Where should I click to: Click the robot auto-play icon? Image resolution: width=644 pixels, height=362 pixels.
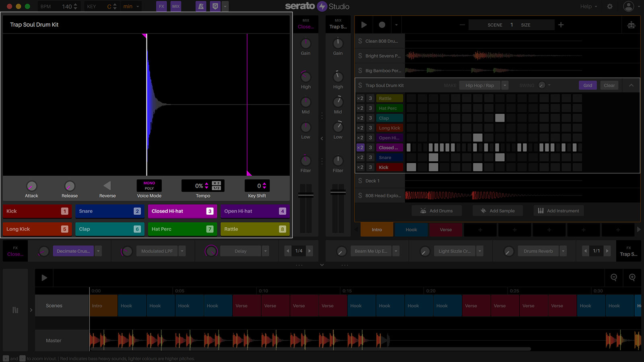[x=631, y=25]
